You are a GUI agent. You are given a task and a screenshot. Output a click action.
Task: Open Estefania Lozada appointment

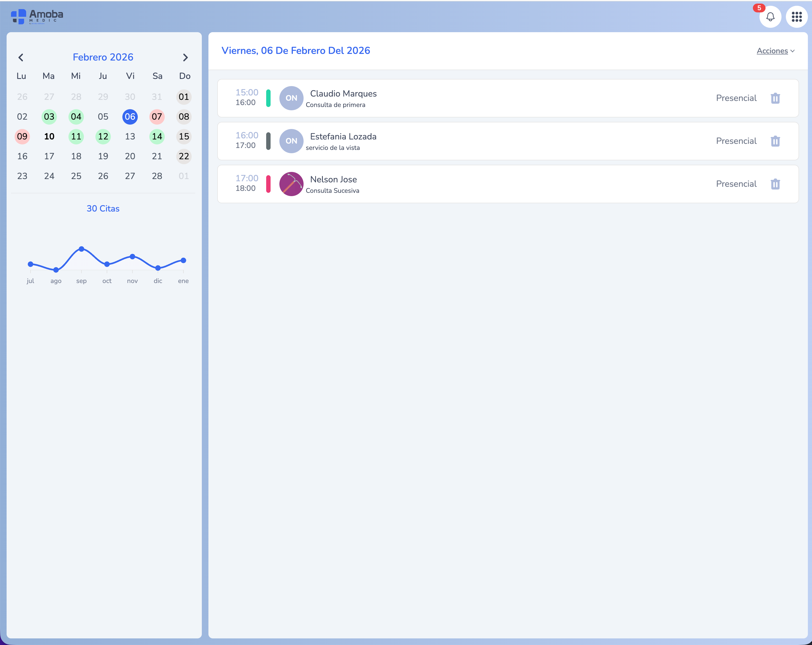343,136
